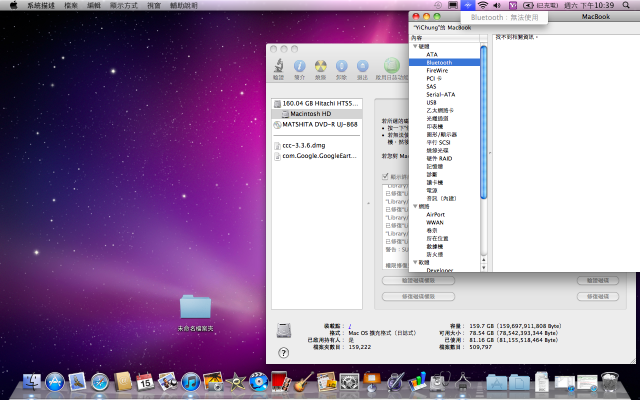This screenshot has height=400, width=640.
Task: Select WWAN under the network section
Action: (435, 222)
